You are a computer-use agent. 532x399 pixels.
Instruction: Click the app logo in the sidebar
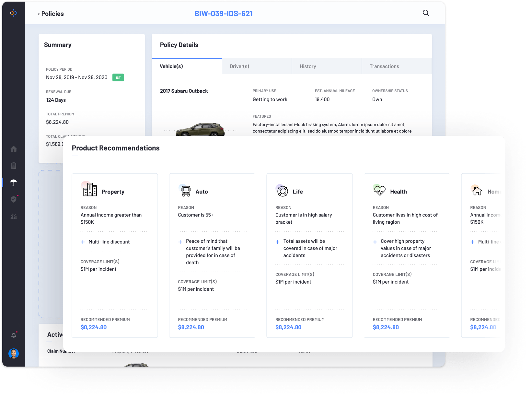coord(13,13)
